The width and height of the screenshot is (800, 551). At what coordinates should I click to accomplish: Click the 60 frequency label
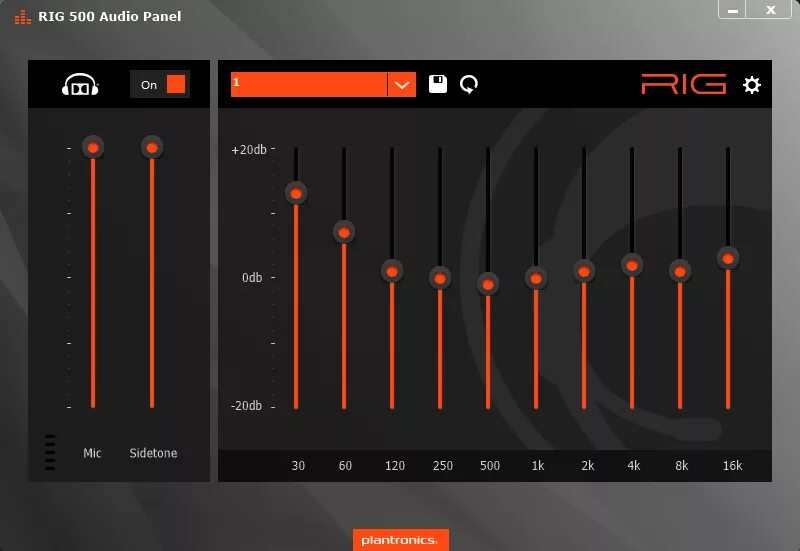coord(345,465)
